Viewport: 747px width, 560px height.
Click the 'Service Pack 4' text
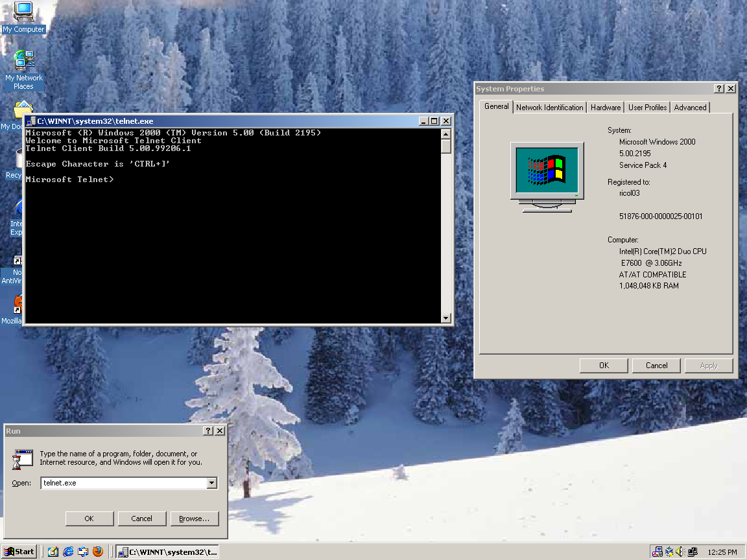click(643, 165)
